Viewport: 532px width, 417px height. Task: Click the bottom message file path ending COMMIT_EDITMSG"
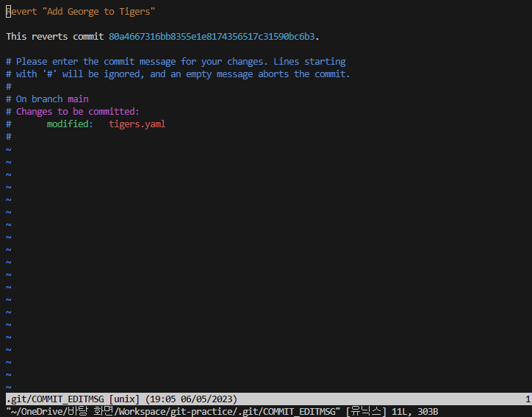click(x=173, y=412)
